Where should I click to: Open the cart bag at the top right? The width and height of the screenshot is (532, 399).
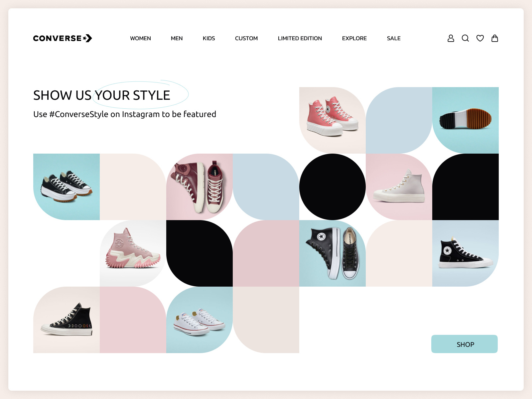point(495,38)
